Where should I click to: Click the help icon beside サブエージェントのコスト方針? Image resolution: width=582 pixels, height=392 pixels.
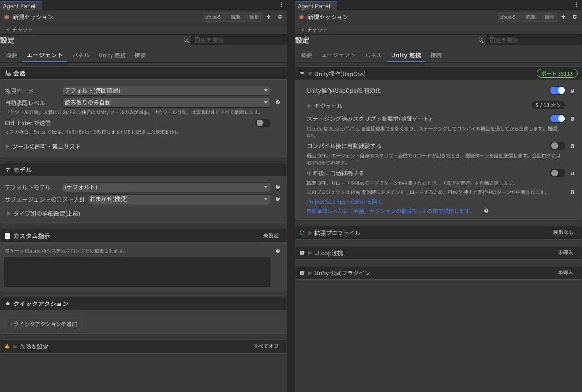[278, 199]
